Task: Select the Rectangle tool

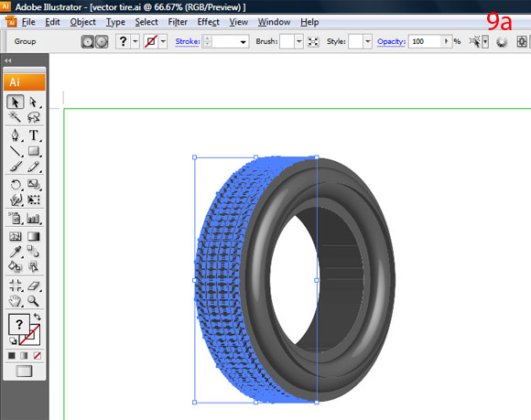Action: click(x=34, y=151)
